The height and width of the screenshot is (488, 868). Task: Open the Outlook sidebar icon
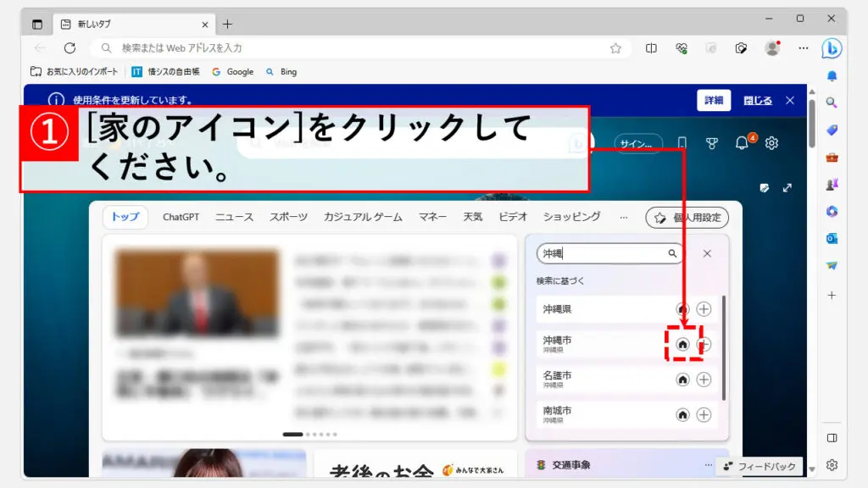click(x=832, y=238)
